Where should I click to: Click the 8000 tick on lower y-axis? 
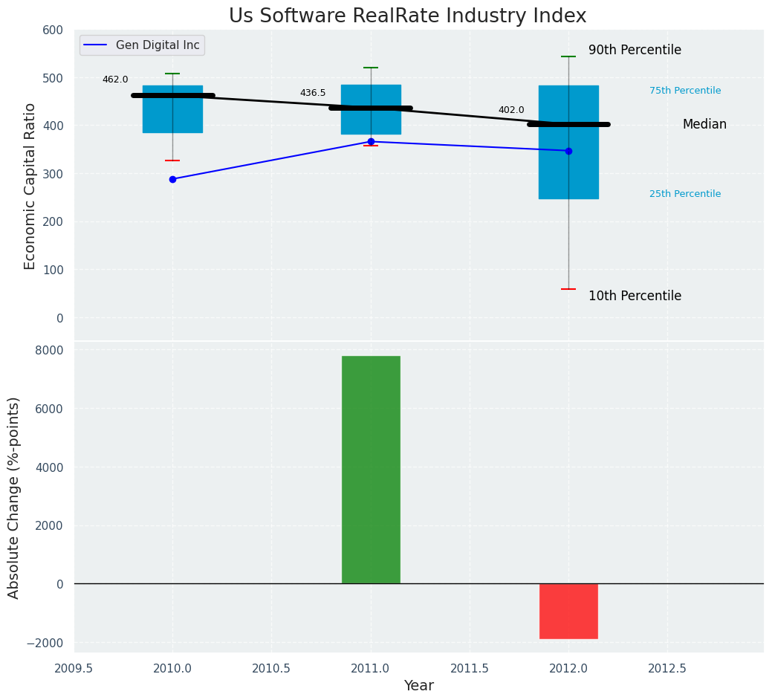(49, 350)
